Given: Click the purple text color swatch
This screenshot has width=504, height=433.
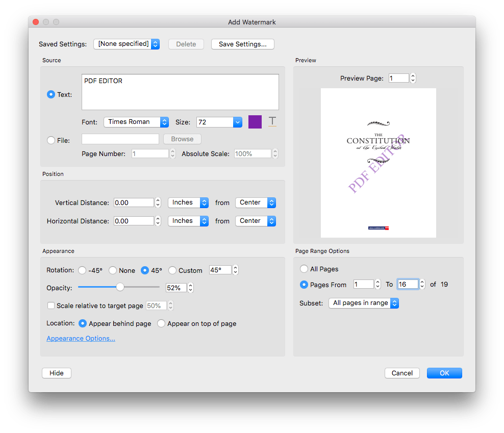Looking at the screenshot, I should 255,122.
